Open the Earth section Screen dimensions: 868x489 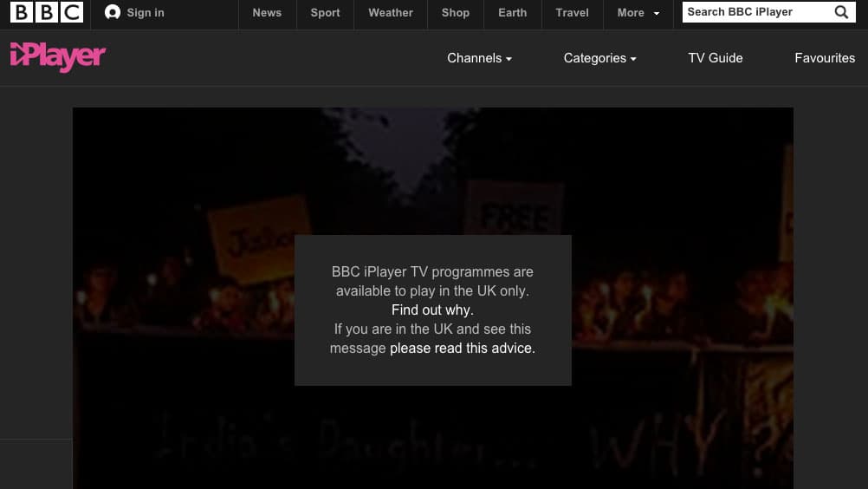tap(513, 12)
